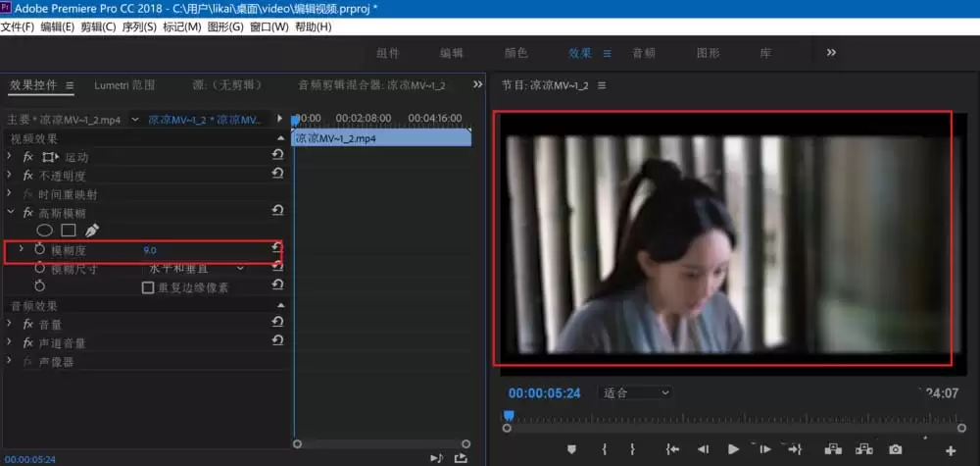Expand the 运动 effect properties

[x=9, y=156]
